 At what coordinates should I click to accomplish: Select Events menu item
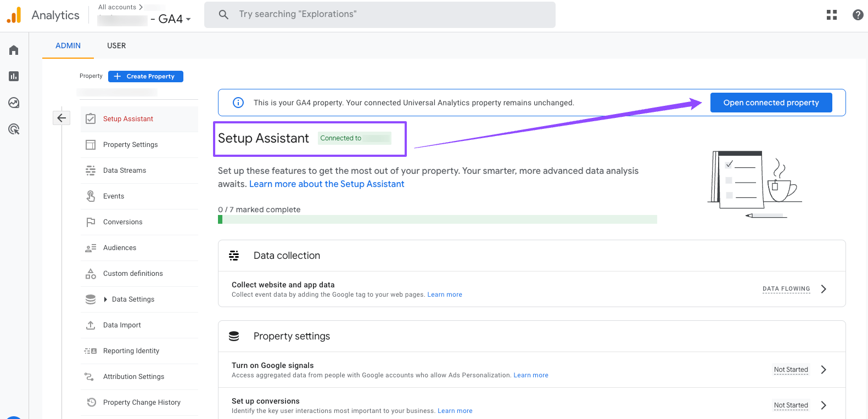click(139, 196)
